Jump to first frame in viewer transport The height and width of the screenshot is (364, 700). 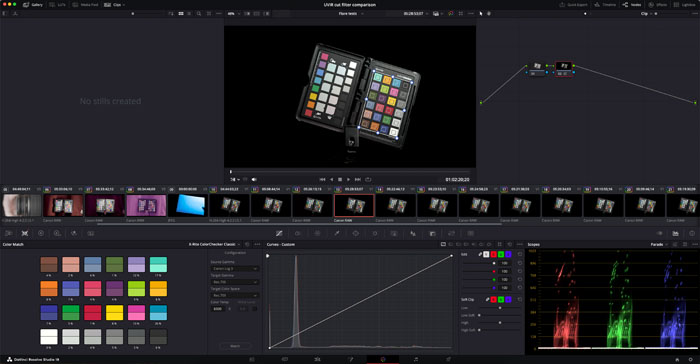322,179
